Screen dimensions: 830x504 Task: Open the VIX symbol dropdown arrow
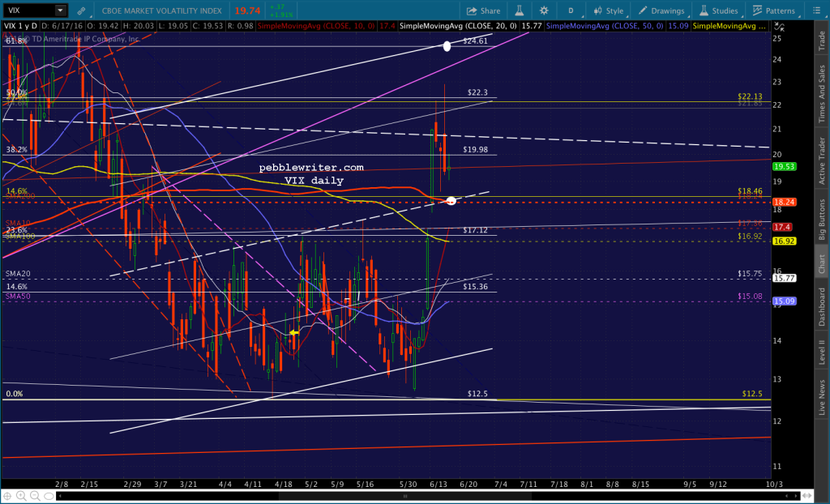pos(60,10)
